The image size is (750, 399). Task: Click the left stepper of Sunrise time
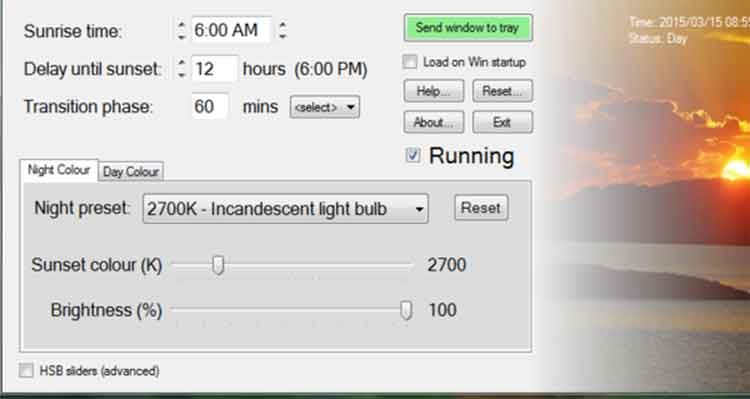[181, 30]
